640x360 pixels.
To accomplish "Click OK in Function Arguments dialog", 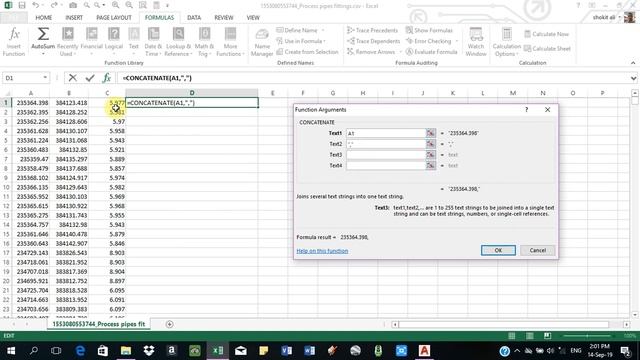I will click(498, 250).
